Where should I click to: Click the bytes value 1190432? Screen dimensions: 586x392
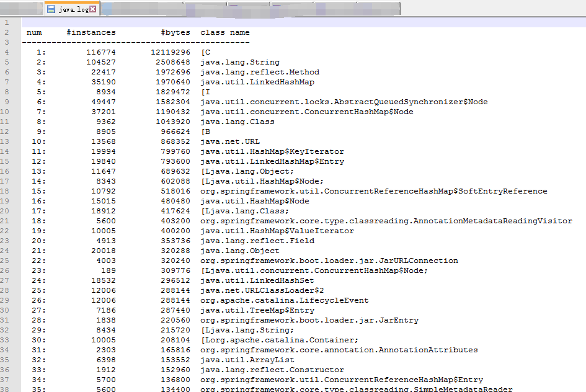pos(173,112)
